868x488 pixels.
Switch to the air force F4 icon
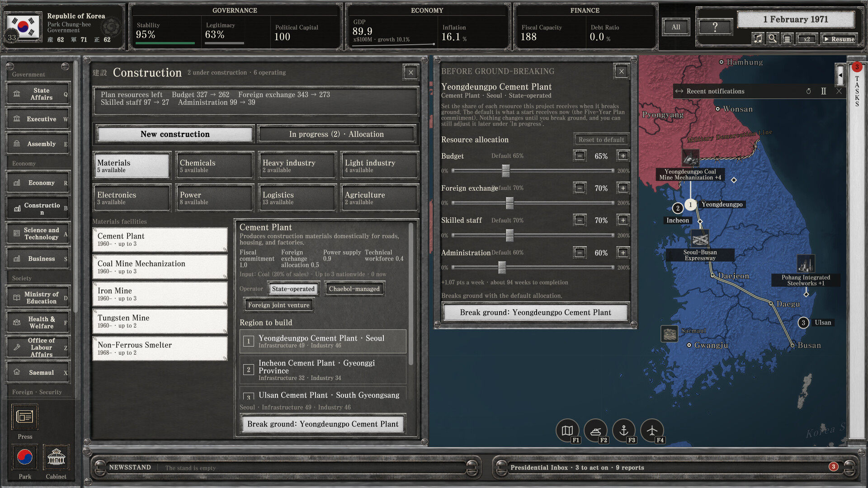(652, 431)
